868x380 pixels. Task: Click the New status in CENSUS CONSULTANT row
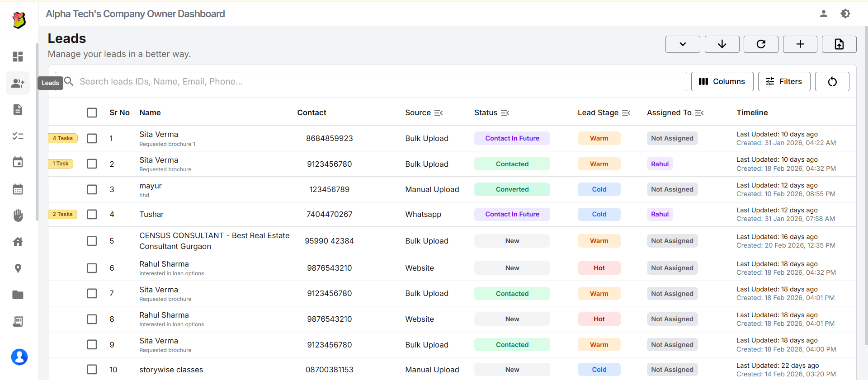(512, 241)
